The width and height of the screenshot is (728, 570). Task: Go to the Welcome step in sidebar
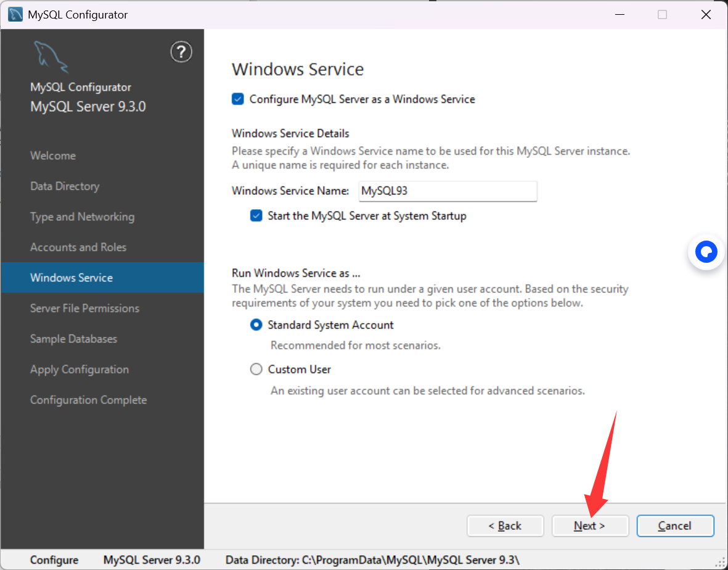(x=53, y=155)
